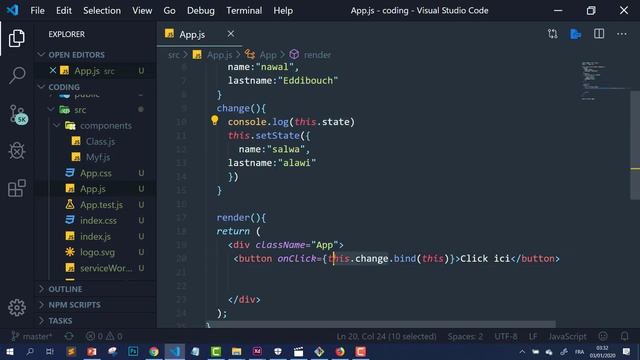
Task: Open Firefox from the taskbar
Action: [340, 351]
